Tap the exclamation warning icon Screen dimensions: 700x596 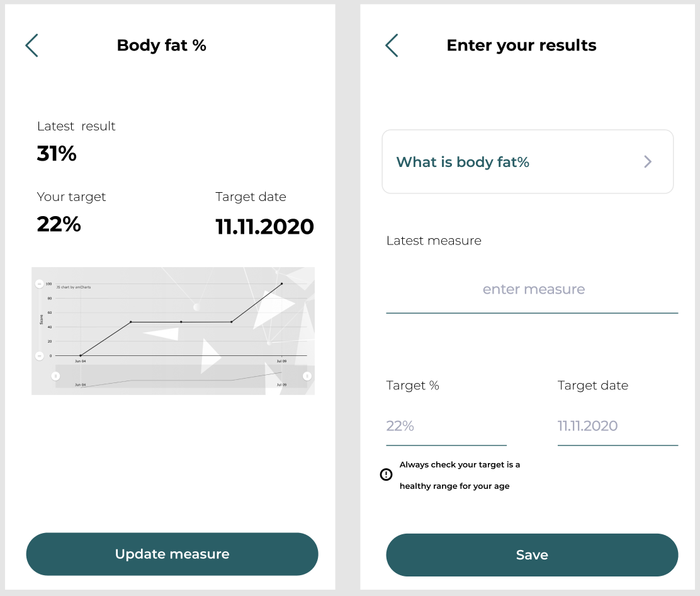(x=386, y=474)
